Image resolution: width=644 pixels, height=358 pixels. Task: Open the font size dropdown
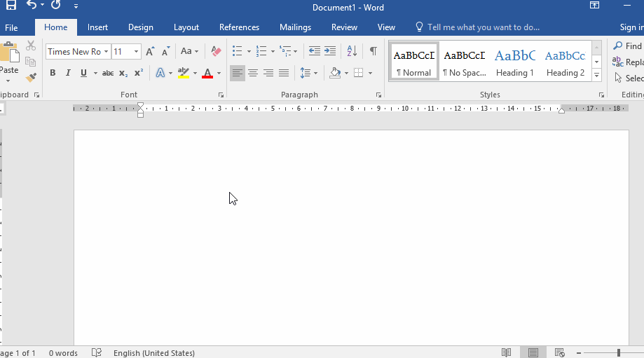pos(136,52)
